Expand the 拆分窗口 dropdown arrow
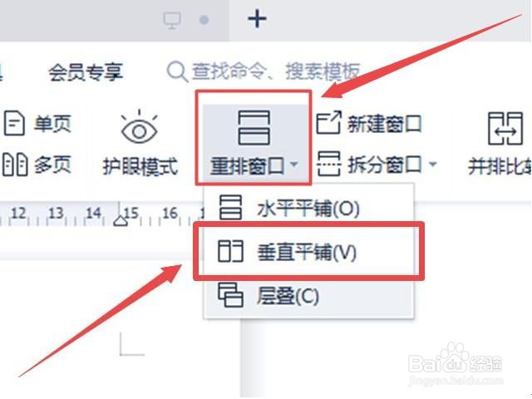The height and width of the screenshot is (399, 532). (432, 165)
